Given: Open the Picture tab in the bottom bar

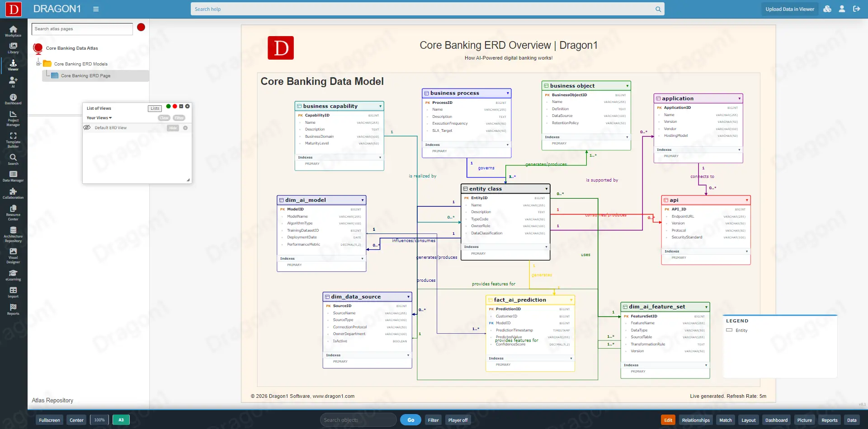Looking at the screenshot, I should point(804,420).
